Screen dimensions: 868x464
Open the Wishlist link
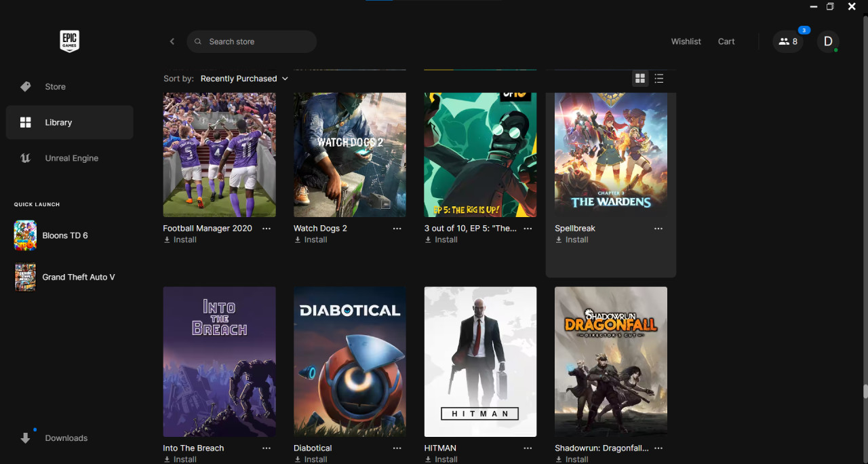(x=686, y=41)
